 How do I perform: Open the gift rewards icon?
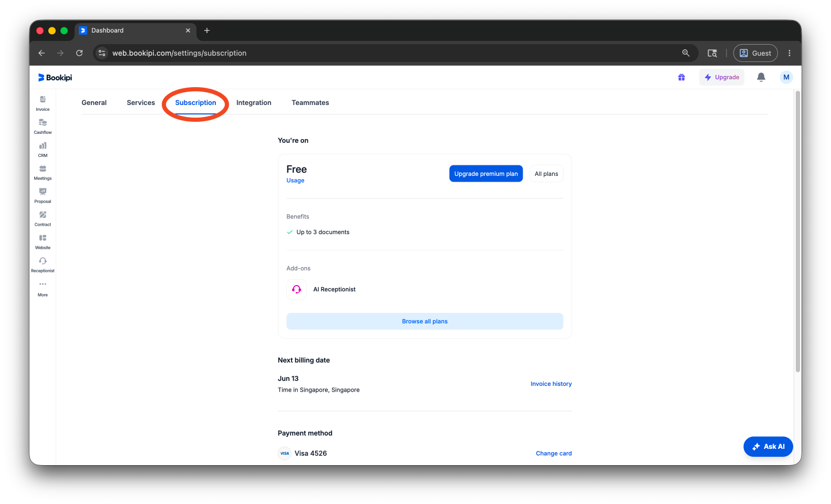point(681,77)
